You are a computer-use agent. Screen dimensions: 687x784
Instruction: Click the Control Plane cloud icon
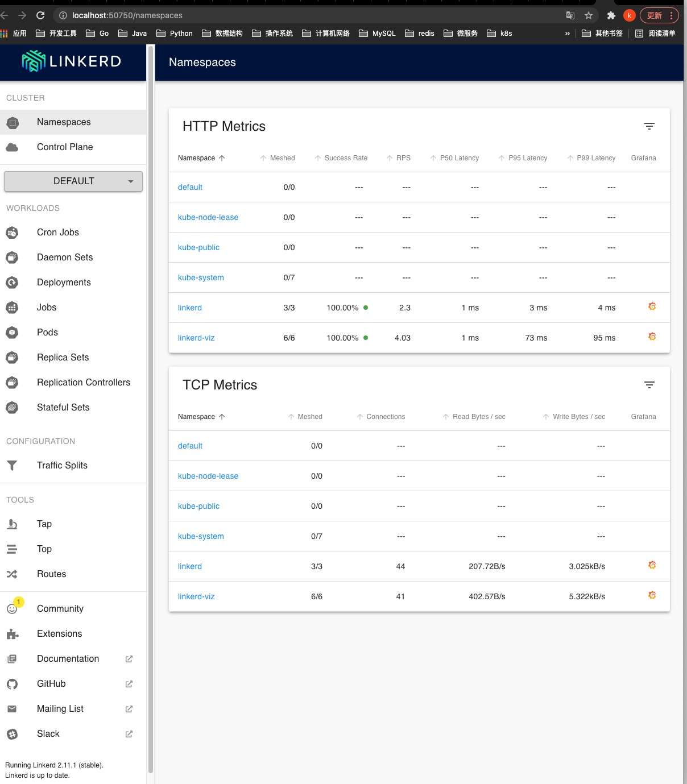[x=12, y=147]
